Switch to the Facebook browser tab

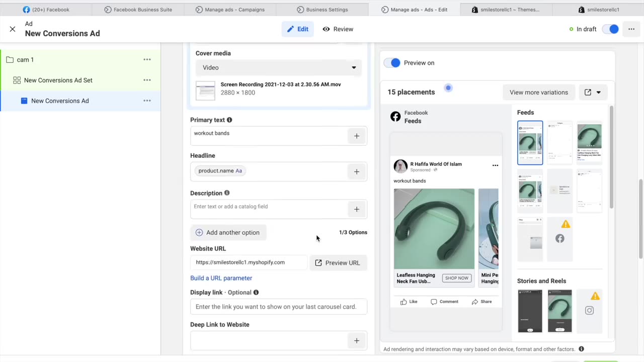(46, 10)
